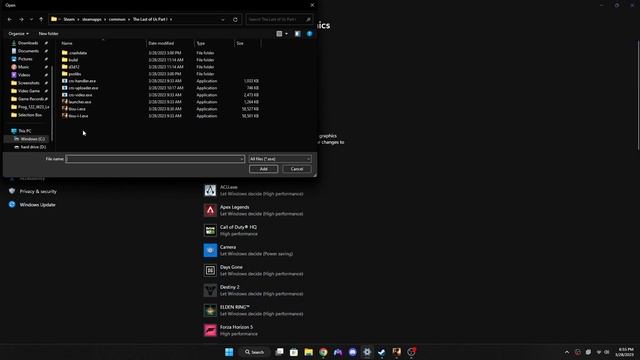Select ACU.exe in graphics app list

[253, 190]
